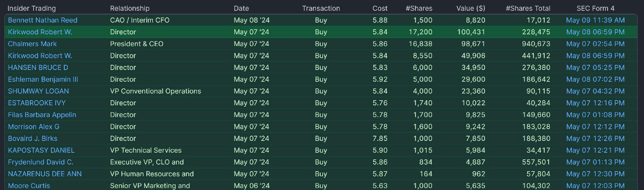Select Eshleman Benjamin III name link
The image size is (644, 190).
pos(43,79)
